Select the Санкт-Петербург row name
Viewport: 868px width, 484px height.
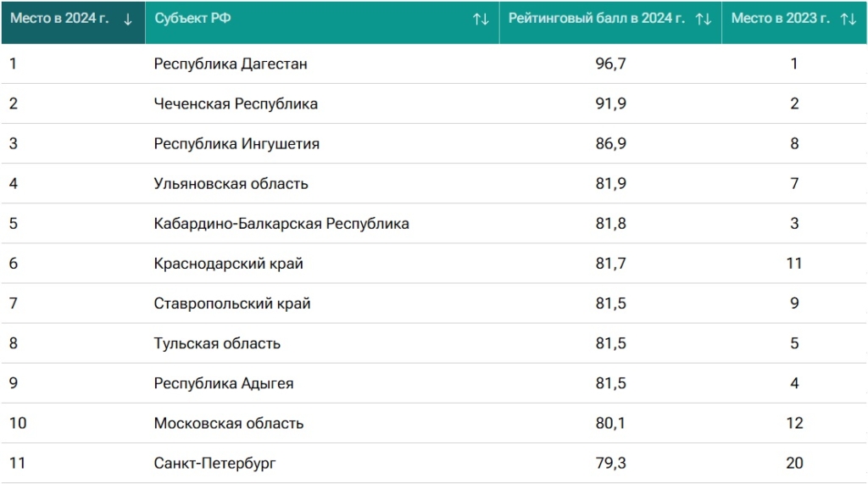click(x=214, y=463)
